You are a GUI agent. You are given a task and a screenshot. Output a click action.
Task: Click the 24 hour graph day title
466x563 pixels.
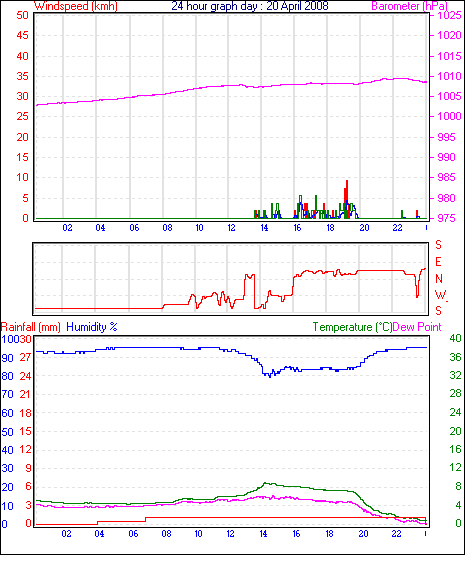coord(250,6)
